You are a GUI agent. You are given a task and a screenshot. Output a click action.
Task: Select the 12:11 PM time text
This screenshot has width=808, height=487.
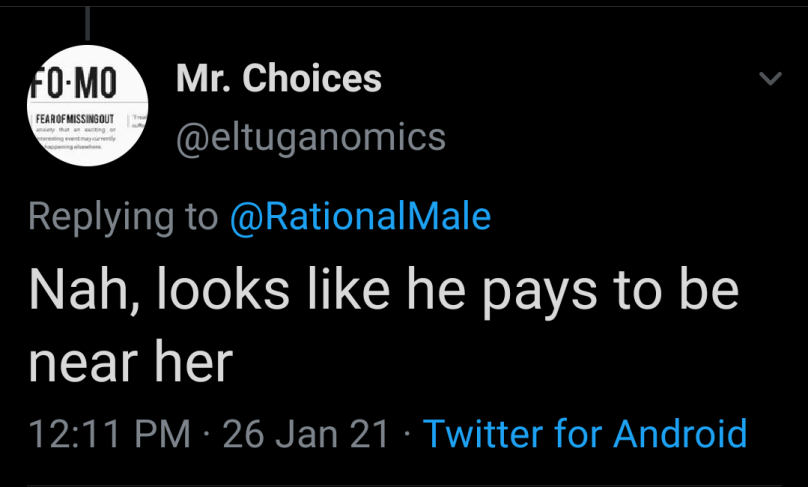tap(109, 434)
